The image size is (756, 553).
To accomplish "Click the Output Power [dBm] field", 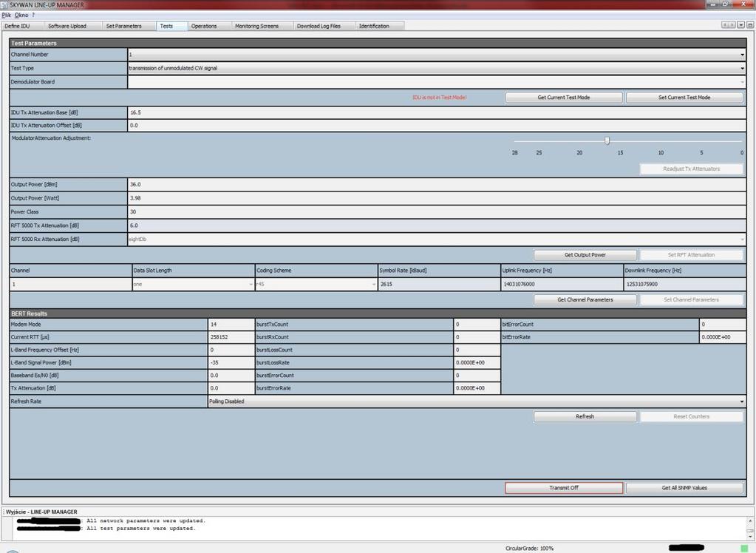I will [x=437, y=184].
